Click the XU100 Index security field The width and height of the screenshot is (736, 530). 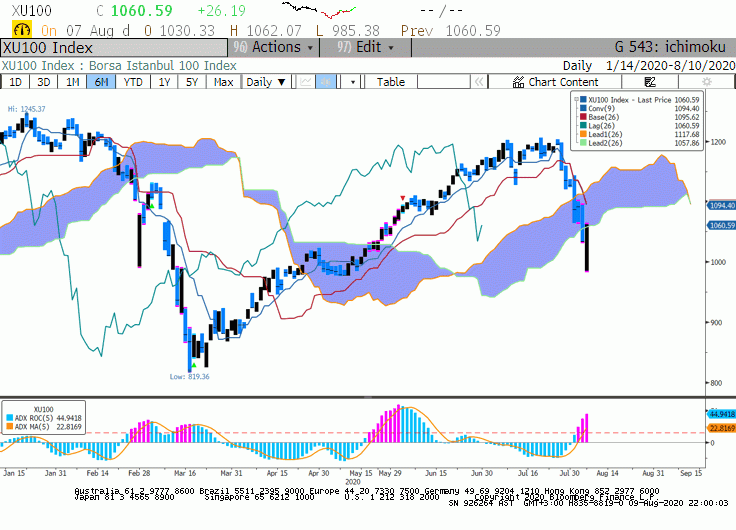click(x=114, y=48)
